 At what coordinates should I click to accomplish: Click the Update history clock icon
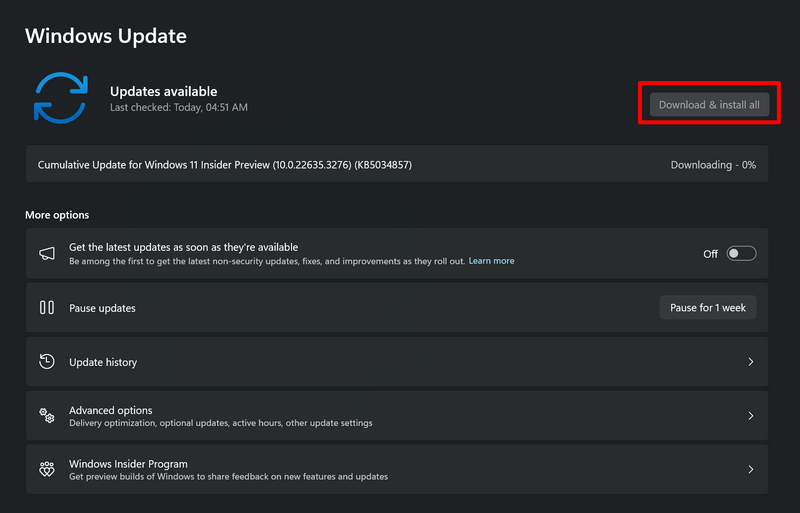(x=47, y=362)
